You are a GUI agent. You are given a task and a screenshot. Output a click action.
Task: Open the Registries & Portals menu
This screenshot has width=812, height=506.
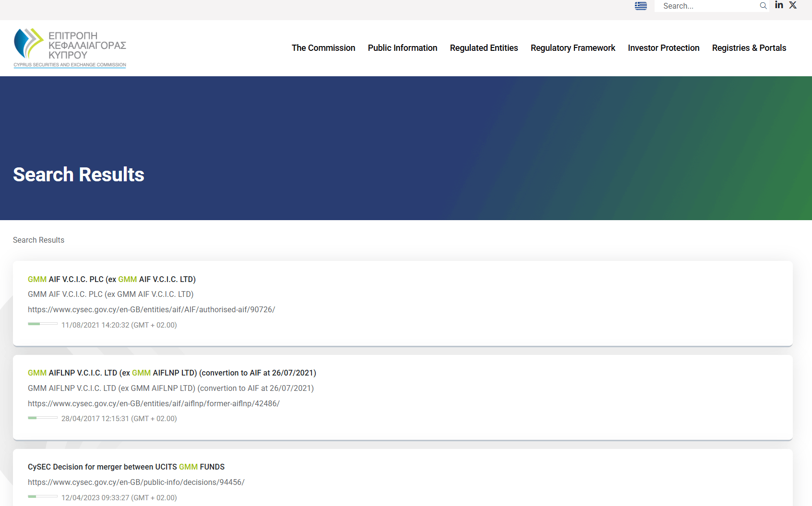click(749, 48)
